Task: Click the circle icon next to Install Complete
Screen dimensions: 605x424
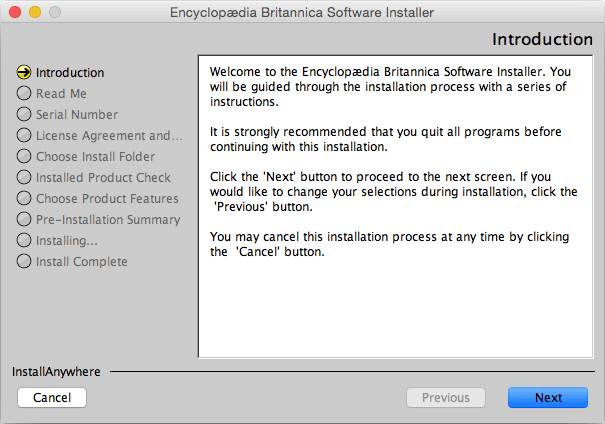Action: coord(24,261)
